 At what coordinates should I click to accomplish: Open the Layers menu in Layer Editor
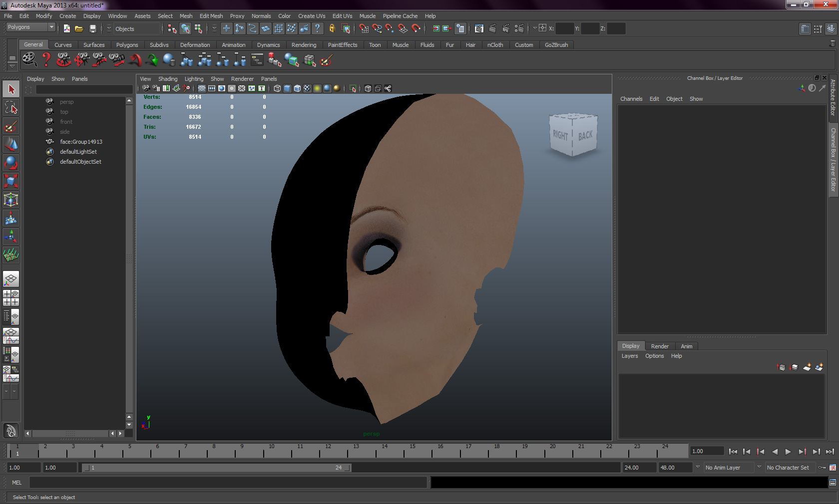[630, 356]
